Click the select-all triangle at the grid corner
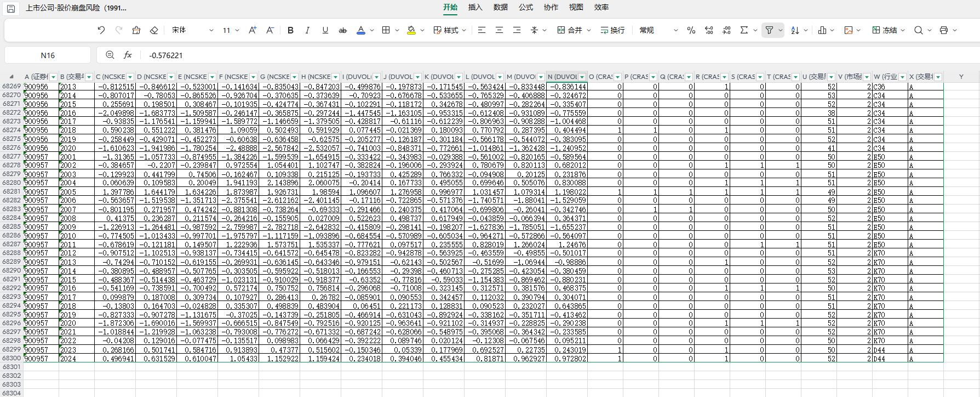 pyautogui.click(x=11, y=77)
